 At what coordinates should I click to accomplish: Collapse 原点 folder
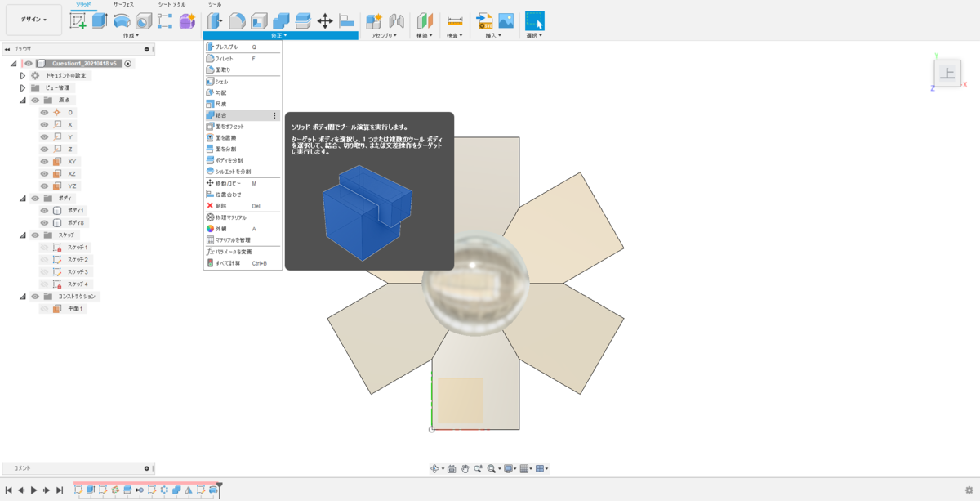coord(23,100)
